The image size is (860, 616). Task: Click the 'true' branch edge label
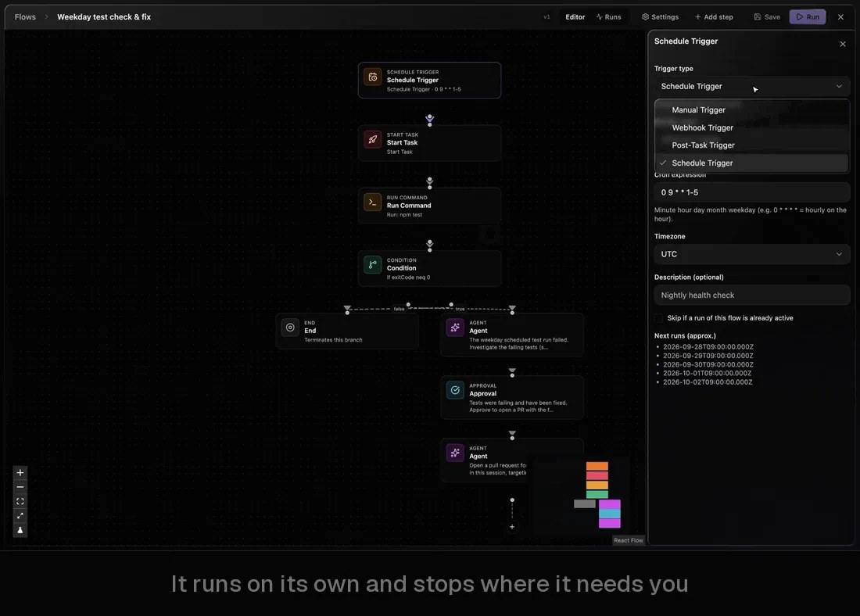coord(460,309)
